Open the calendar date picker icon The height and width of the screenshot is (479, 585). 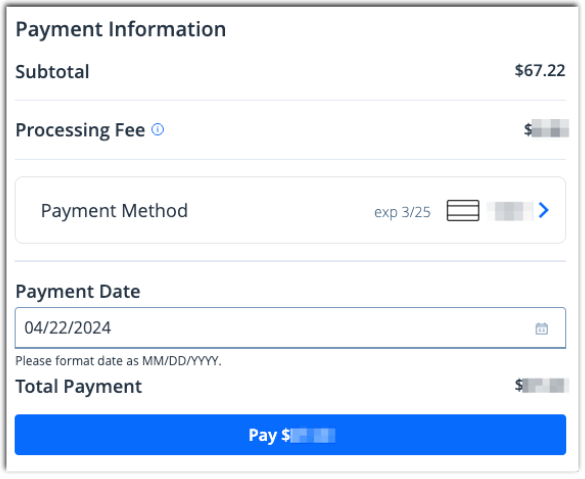[x=541, y=329]
